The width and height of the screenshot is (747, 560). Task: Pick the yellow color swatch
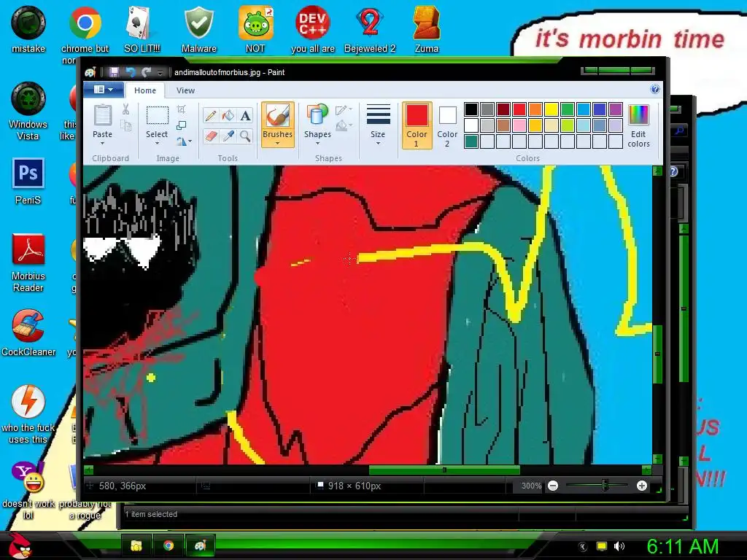pos(551,109)
